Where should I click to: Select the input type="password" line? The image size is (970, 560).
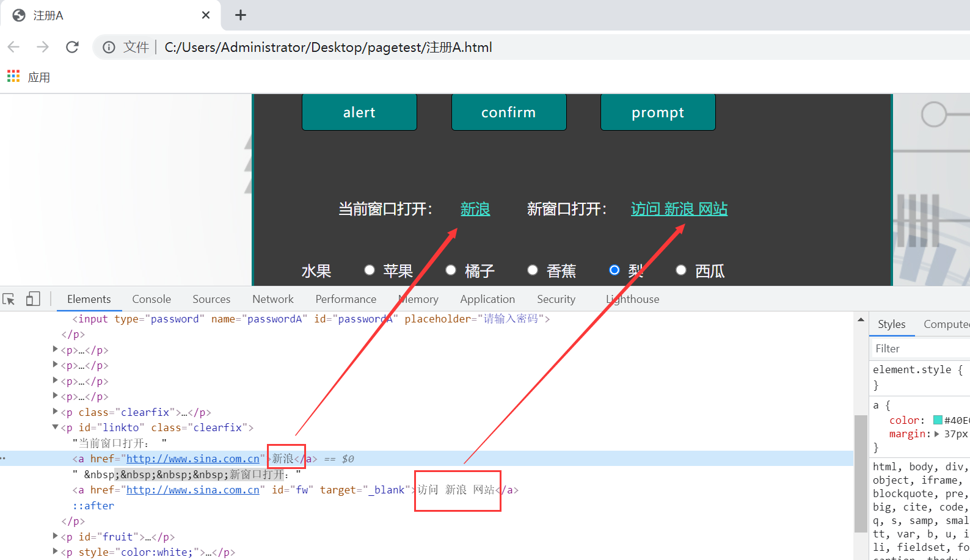point(311,319)
